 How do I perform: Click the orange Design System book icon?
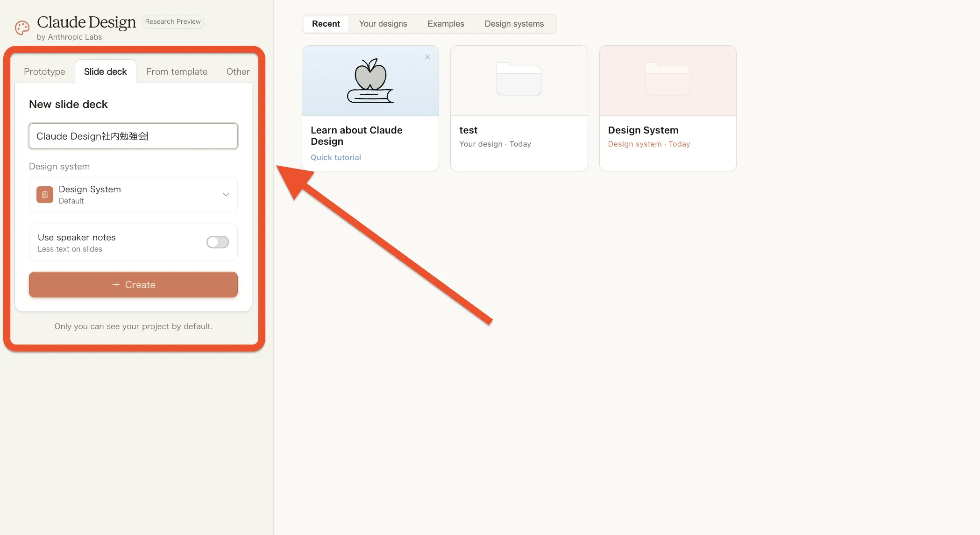(x=45, y=195)
